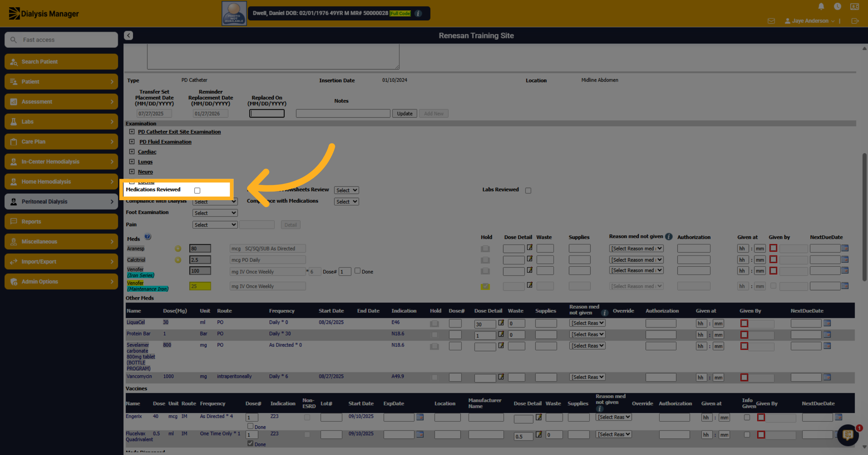
Task: Open the Meds help question icon
Action: (148, 237)
